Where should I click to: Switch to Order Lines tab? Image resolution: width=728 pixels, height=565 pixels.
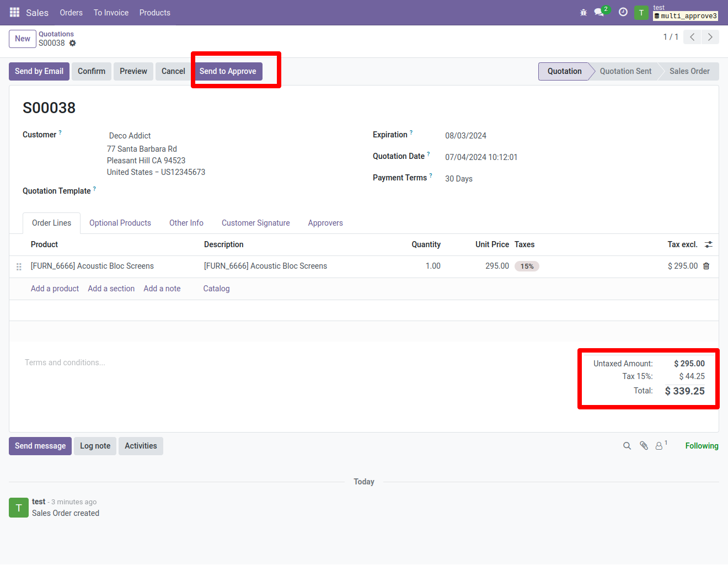click(51, 223)
